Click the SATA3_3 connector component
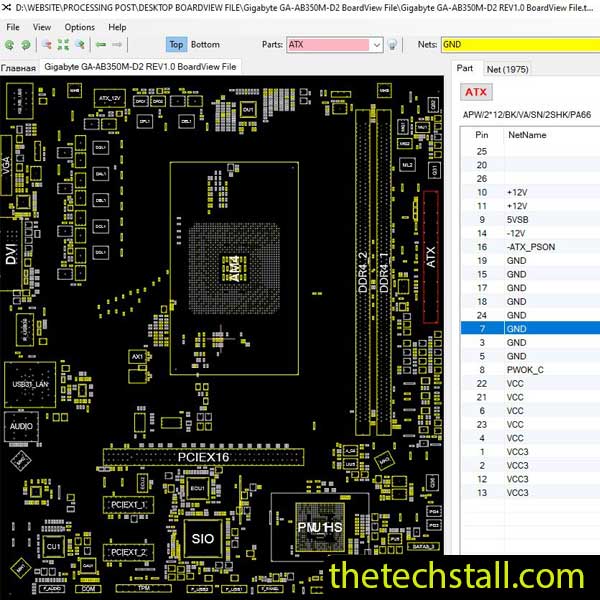Image resolution: width=600 pixels, height=600 pixels. [423, 546]
